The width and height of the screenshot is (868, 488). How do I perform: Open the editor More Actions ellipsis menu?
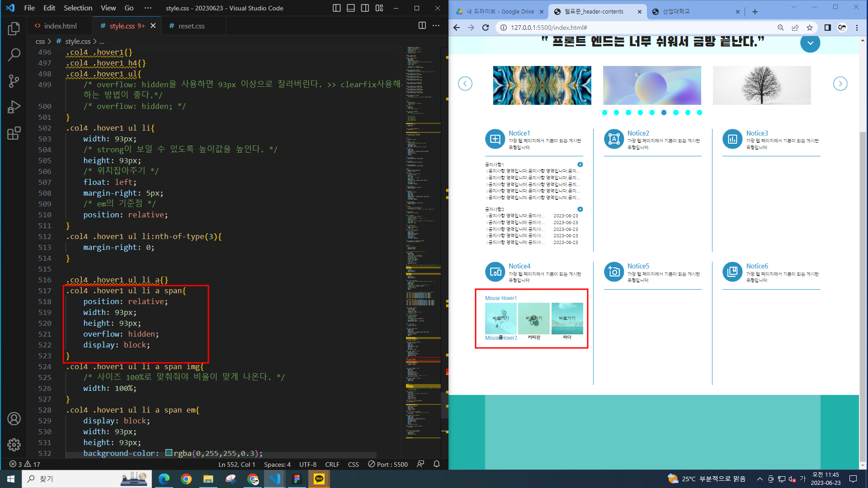[x=436, y=26]
